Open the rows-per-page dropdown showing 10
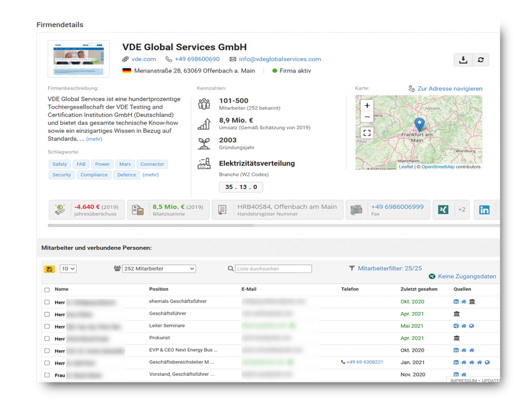 tap(68, 269)
